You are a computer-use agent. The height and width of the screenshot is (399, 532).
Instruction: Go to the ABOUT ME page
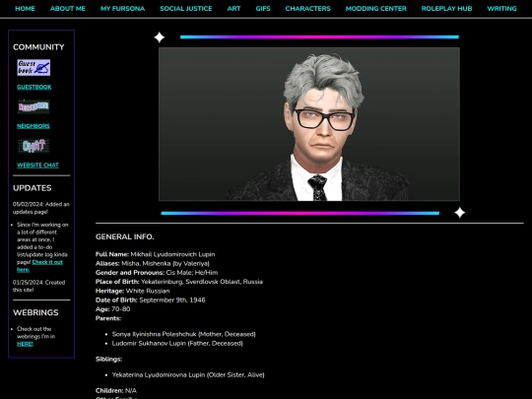[68, 9]
